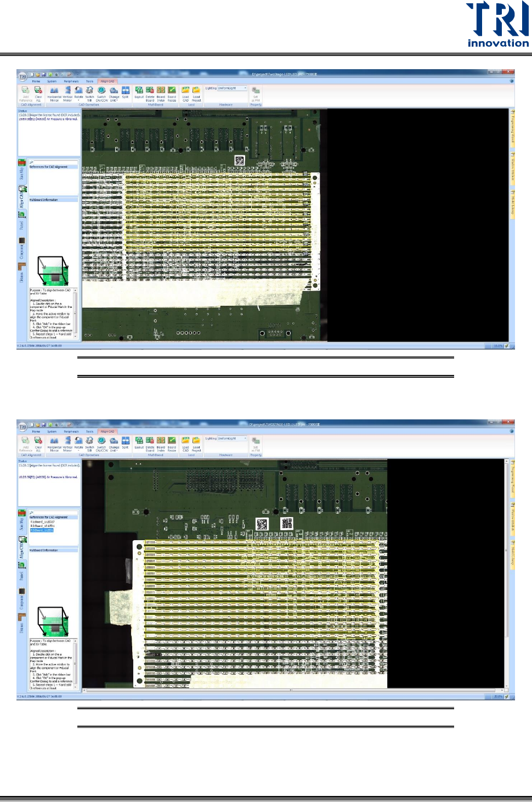Click the map horizontal scrollbar in the lower window
This screenshot has height=802, width=532.
(x=292, y=691)
